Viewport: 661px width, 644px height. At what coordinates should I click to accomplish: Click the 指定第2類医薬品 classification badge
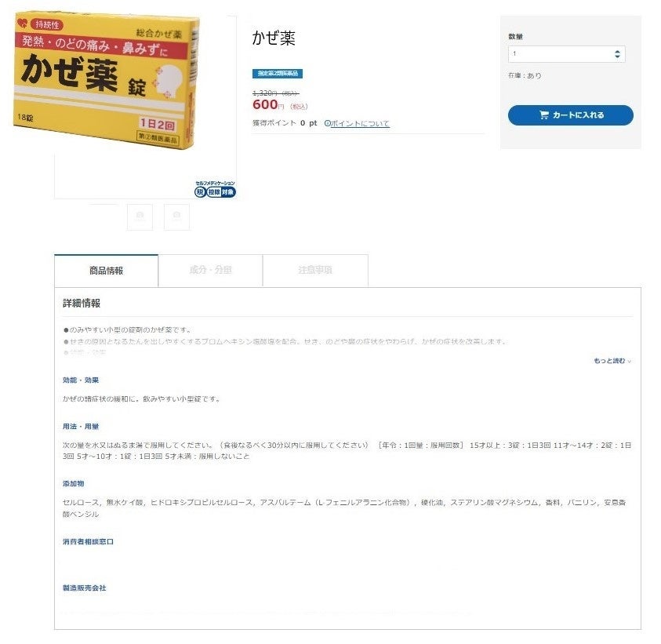278,74
